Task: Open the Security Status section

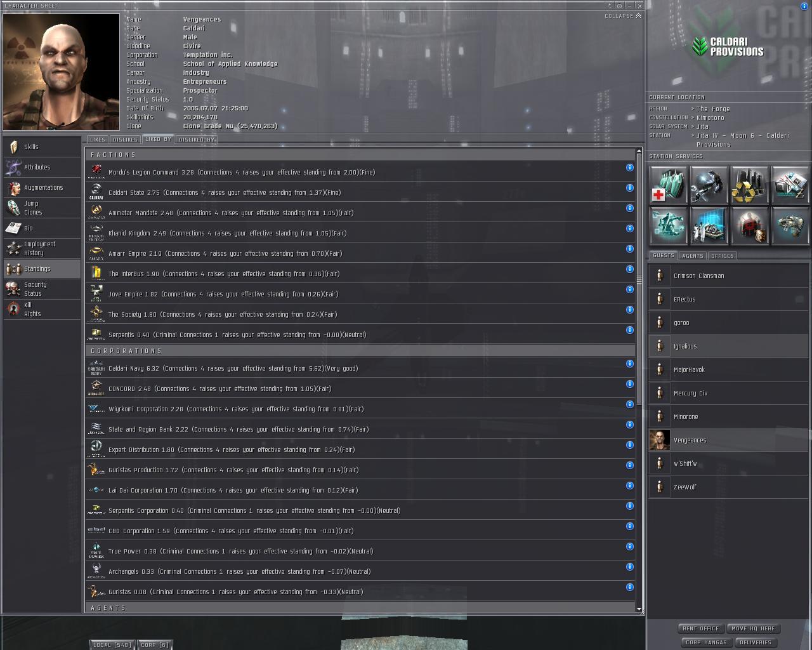Action: point(42,289)
